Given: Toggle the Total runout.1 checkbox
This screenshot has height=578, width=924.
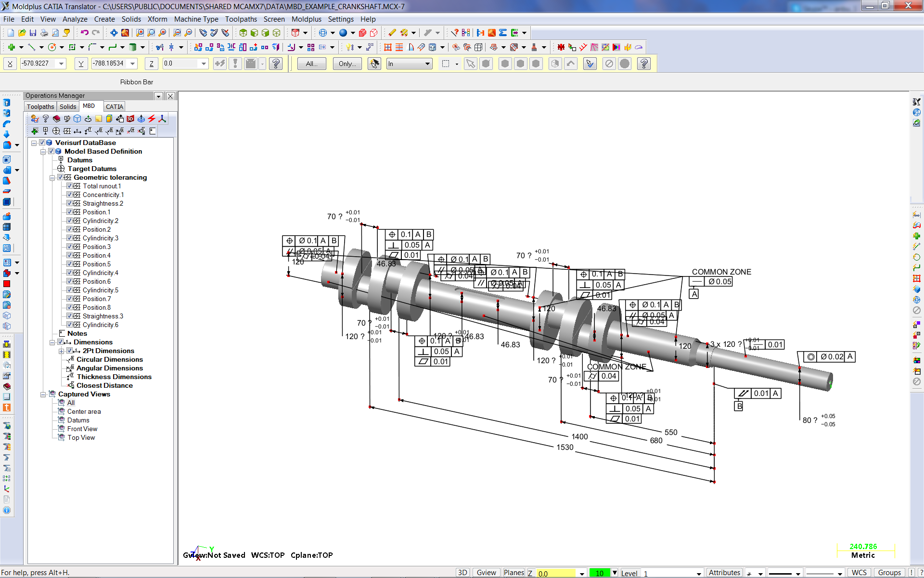Looking at the screenshot, I should 69,186.
